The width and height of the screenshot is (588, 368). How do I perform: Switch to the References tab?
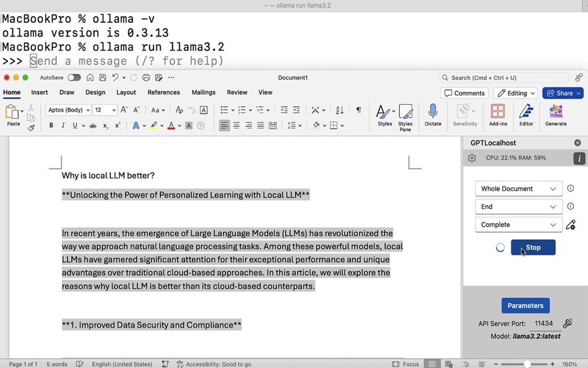(163, 92)
